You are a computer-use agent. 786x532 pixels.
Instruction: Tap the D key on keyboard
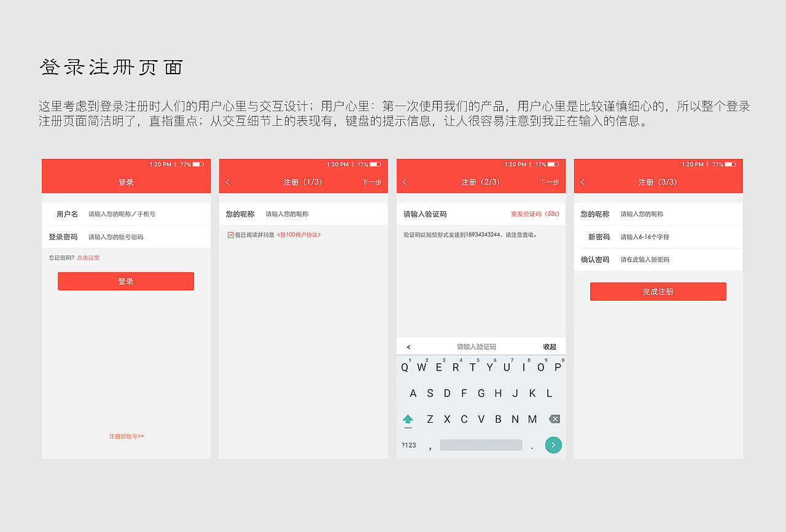pyautogui.click(x=447, y=393)
